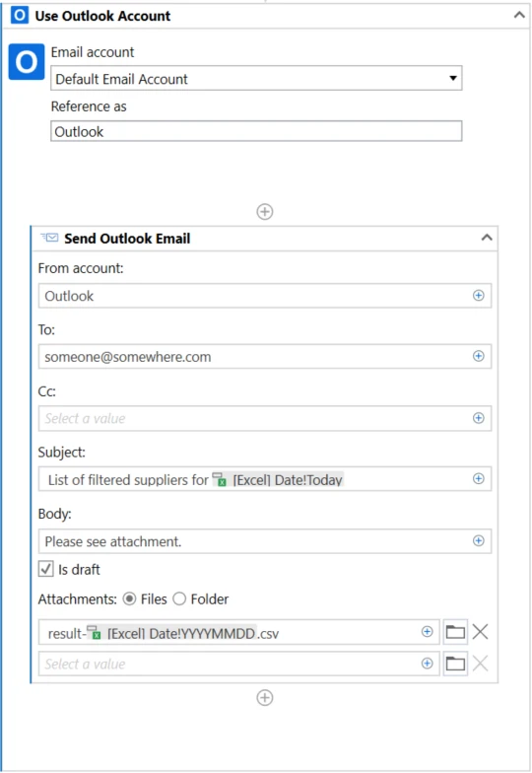Click the plus icon in the From account field

(x=479, y=296)
